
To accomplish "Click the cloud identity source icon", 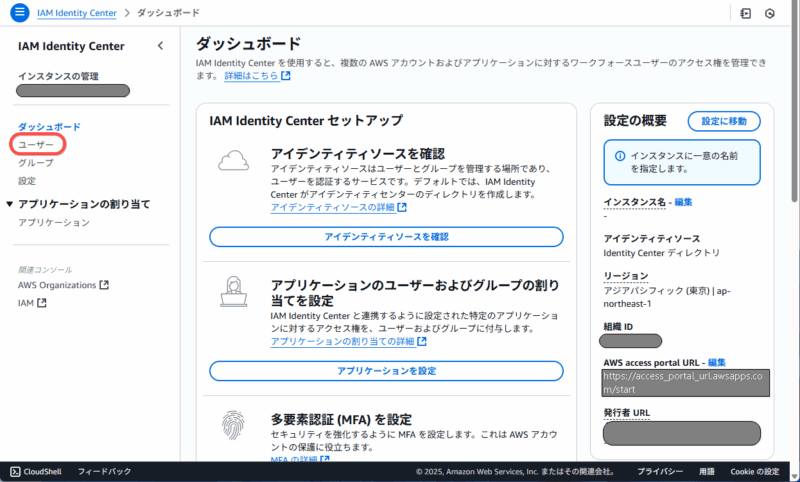I will pos(234,161).
